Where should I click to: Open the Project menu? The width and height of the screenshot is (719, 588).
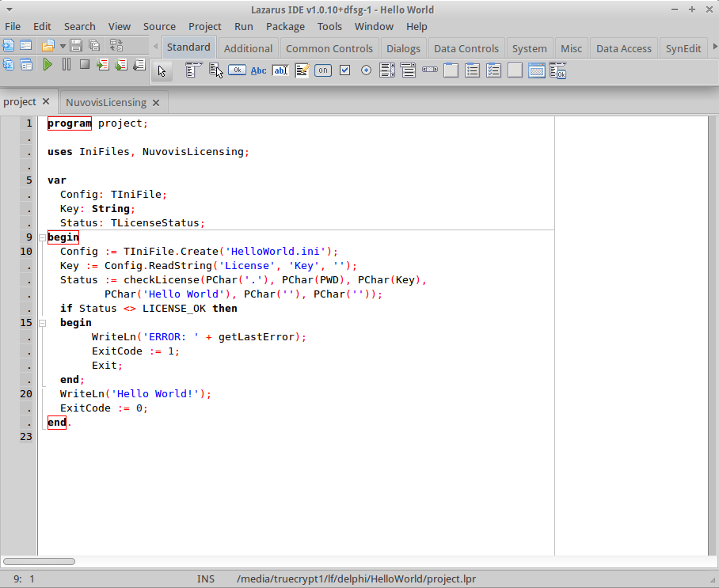point(204,26)
